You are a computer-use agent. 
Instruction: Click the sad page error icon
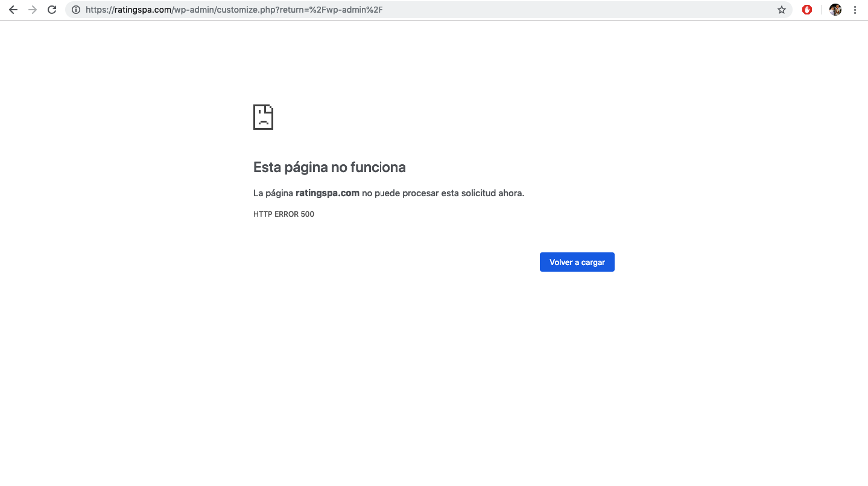tap(263, 117)
